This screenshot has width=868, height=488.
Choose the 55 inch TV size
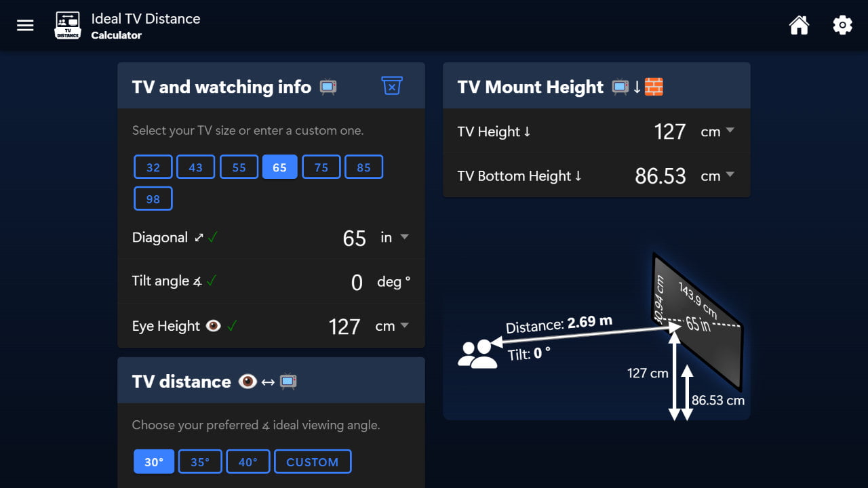tap(239, 167)
